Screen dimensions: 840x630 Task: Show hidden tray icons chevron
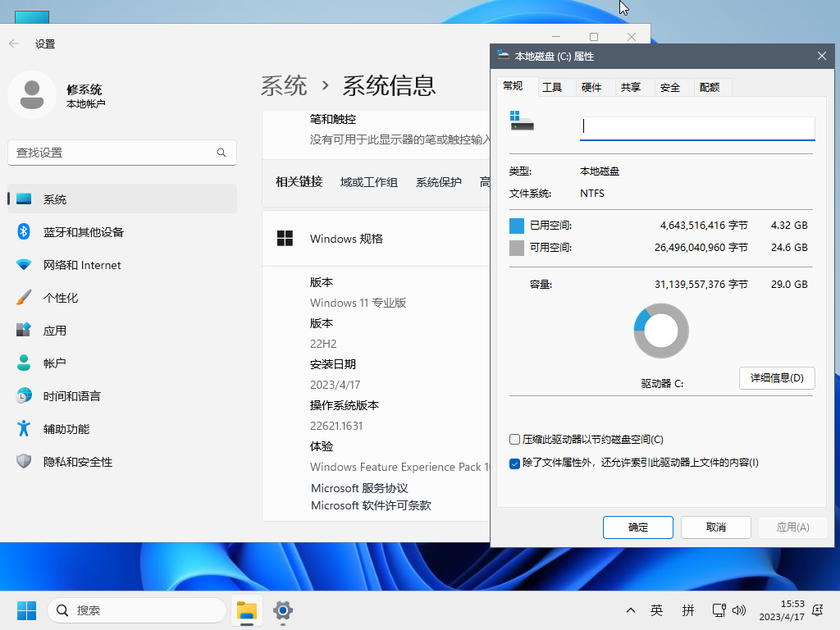click(631, 610)
